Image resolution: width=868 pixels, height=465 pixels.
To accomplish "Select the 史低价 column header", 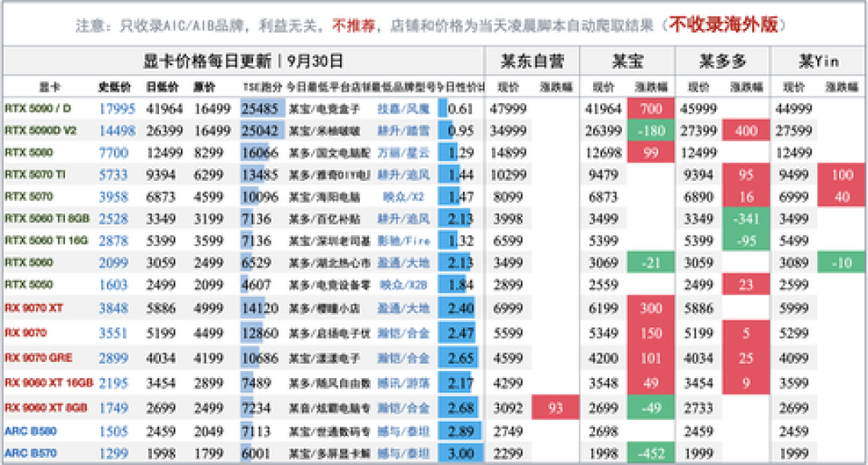I will click(114, 88).
